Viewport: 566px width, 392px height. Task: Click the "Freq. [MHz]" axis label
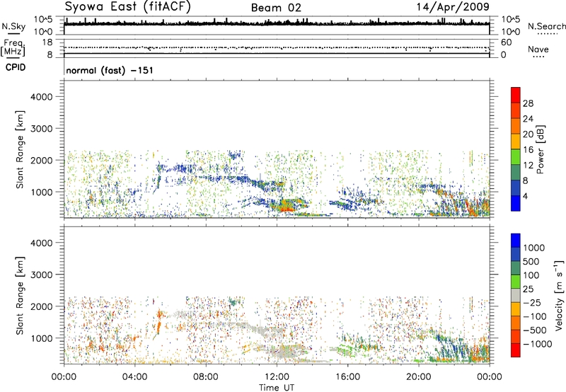[x=13, y=48]
